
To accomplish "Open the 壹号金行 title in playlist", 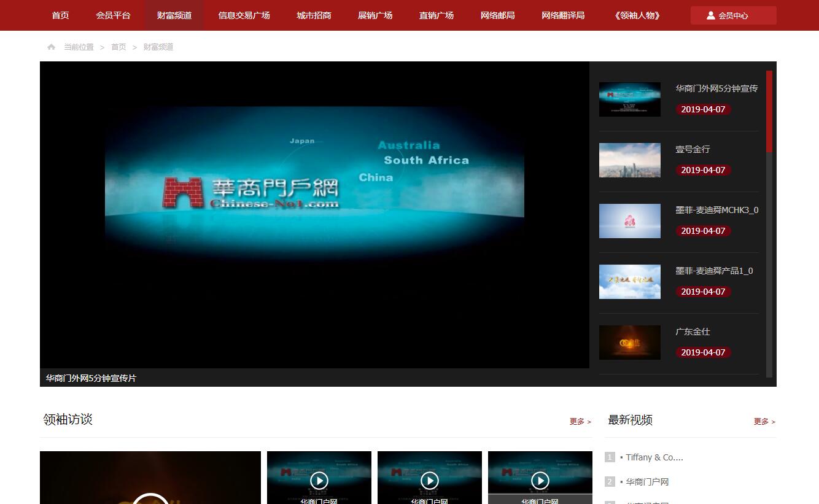I will point(693,149).
